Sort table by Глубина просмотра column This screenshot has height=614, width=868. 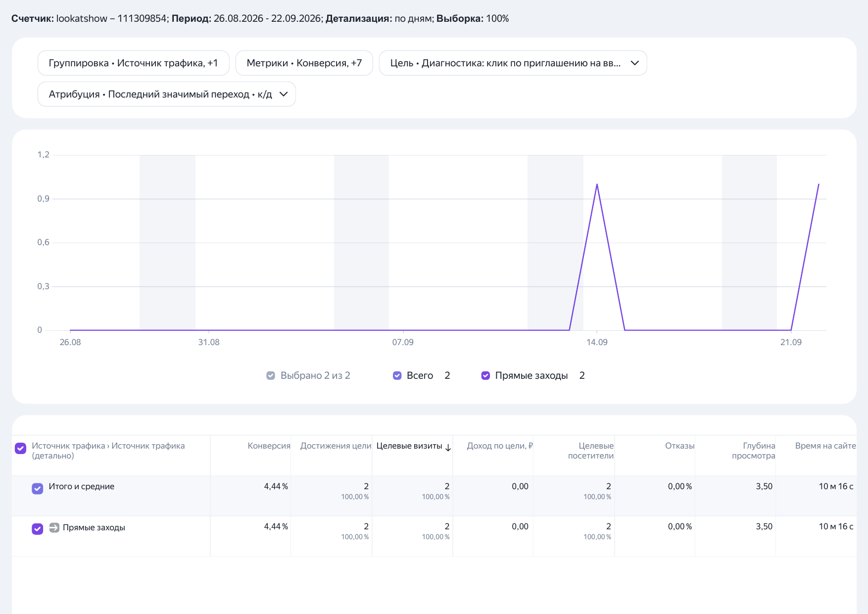coord(754,451)
